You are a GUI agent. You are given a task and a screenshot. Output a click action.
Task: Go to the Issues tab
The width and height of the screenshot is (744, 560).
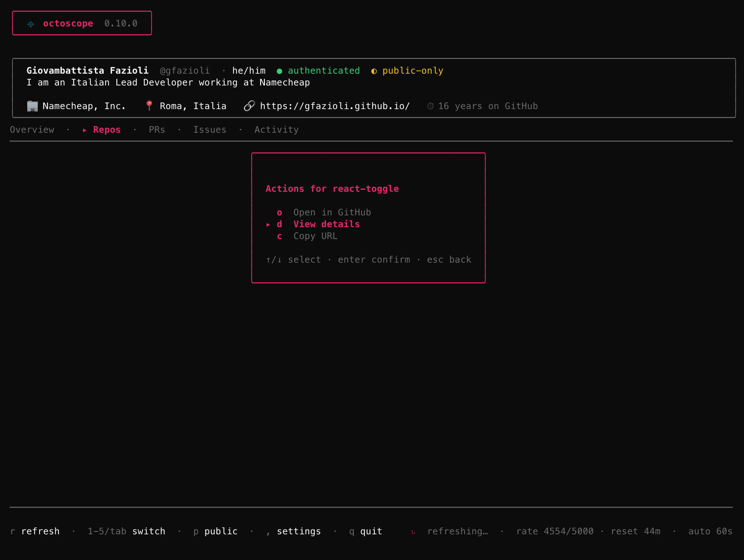coord(210,130)
